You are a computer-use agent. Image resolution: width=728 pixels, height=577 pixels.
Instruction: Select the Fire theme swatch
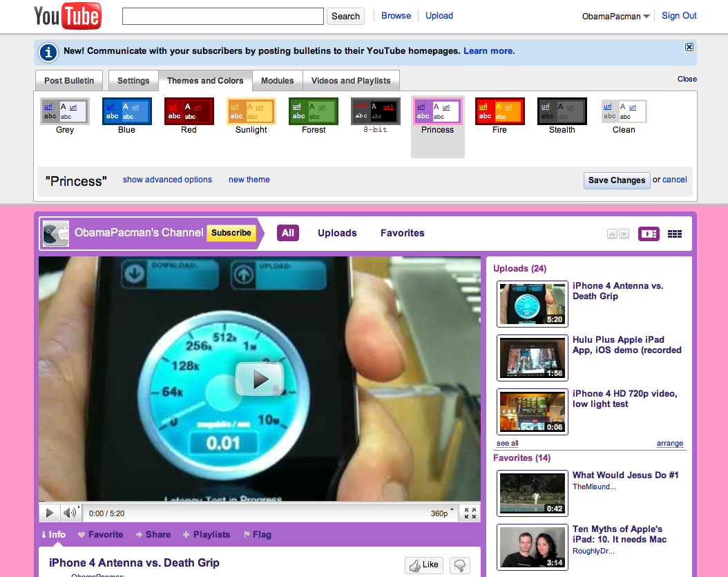[x=499, y=111]
